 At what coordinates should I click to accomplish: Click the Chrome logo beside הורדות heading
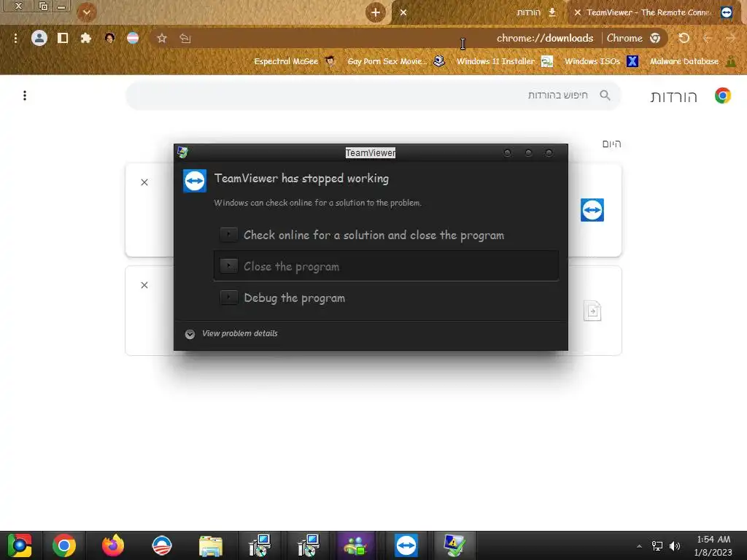[x=723, y=96]
